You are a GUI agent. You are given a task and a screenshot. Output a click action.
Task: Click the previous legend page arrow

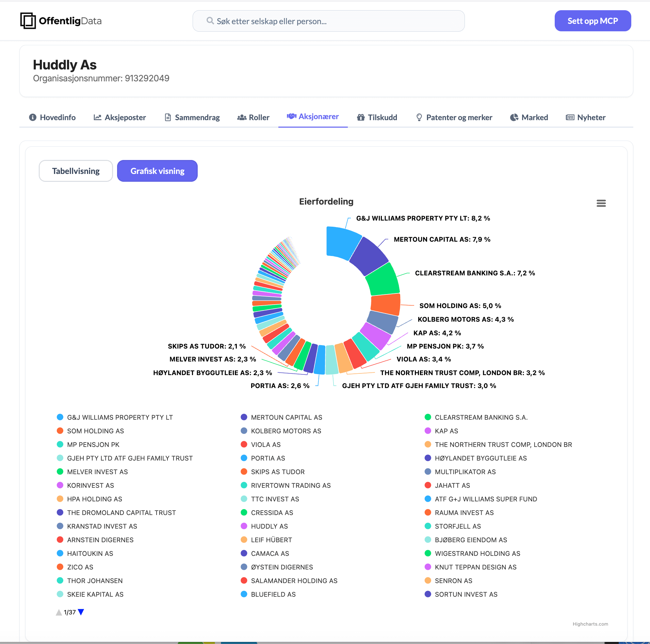[59, 612]
